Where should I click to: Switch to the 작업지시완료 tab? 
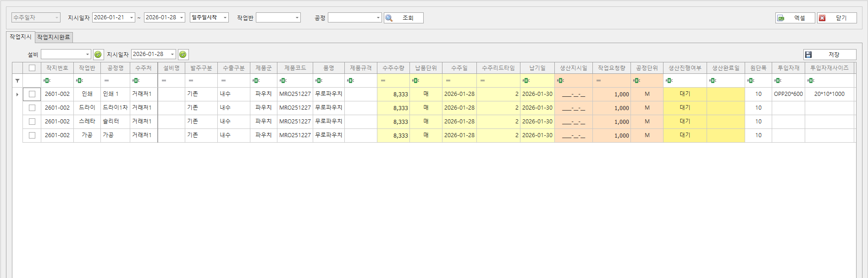54,37
